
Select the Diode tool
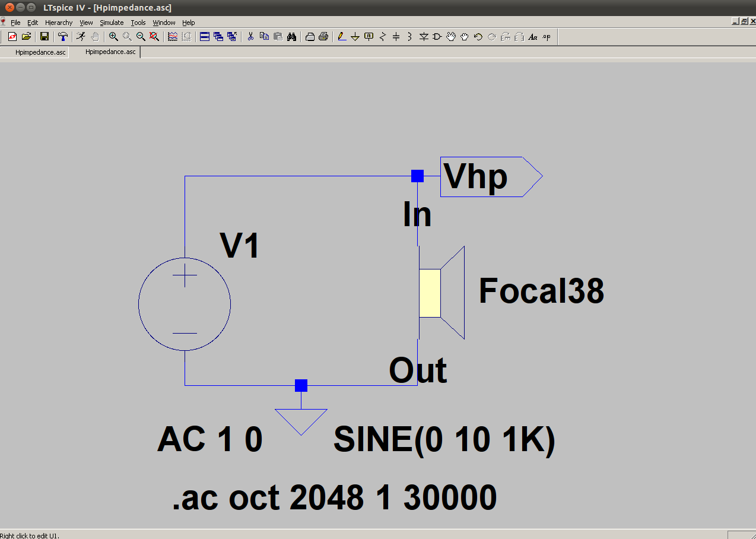(x=424, y=37)
